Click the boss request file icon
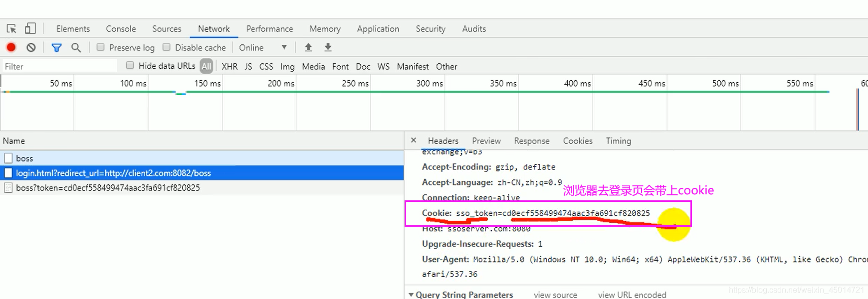The height and width of the screenshot is (299, 868). [8, 158]
